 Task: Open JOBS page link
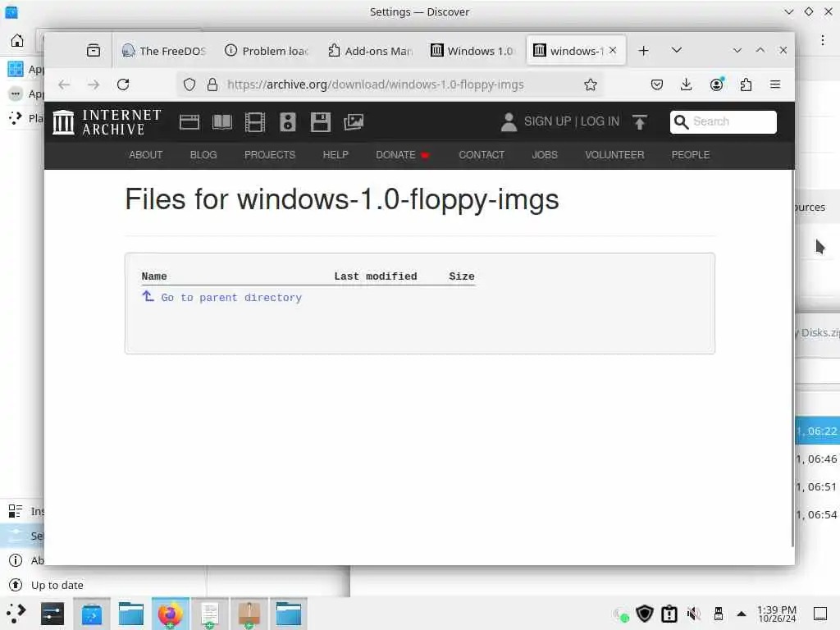tap(545, 155)
